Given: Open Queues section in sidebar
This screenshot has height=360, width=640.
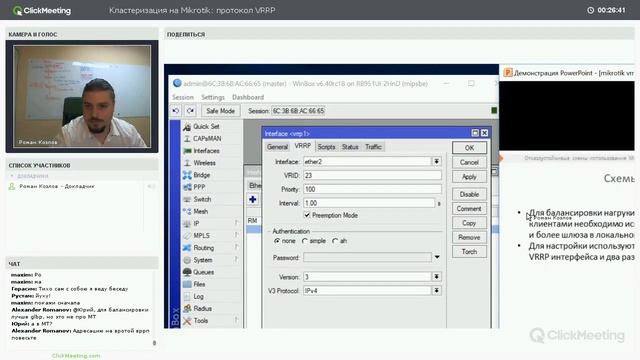Looking at the screenshot, I should 203,272.
